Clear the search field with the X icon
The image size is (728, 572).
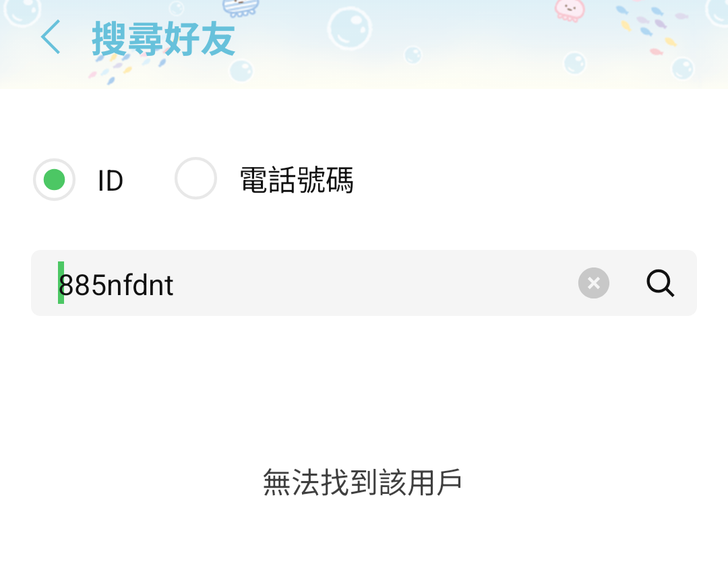click(593, 283)
